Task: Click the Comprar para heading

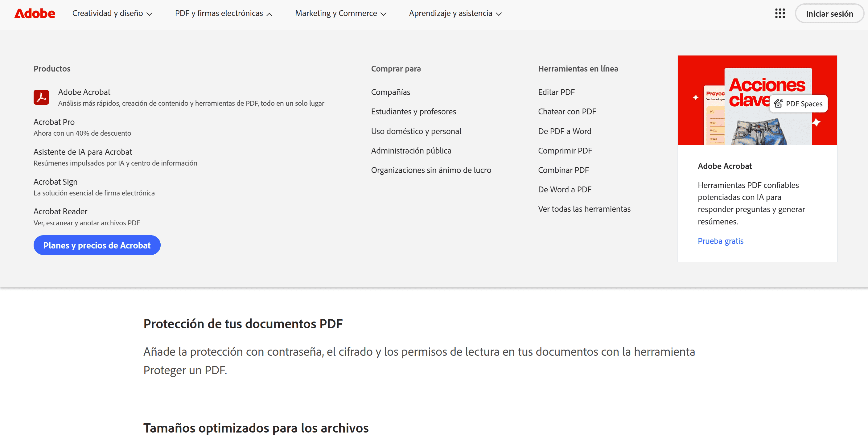Action: click(396, 69)
